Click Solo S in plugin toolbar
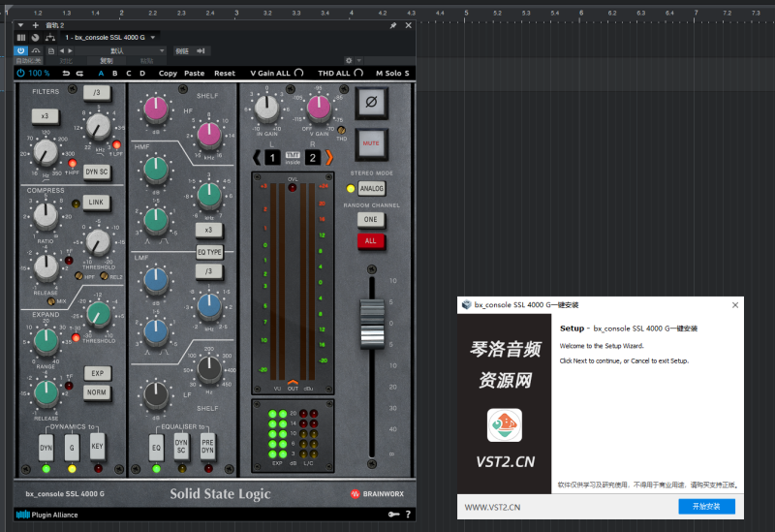The width and height of the screenshot is (775, 532). [397, 74]
